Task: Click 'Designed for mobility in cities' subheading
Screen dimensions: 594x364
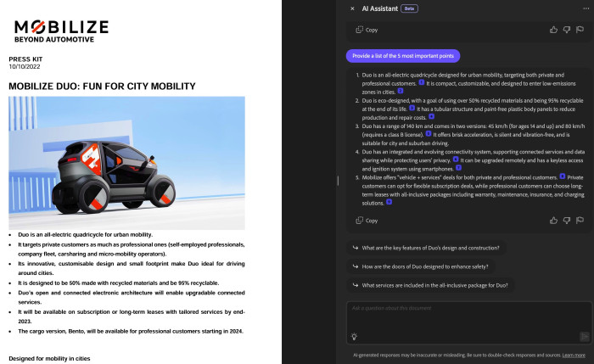Action: click(49, 358)
